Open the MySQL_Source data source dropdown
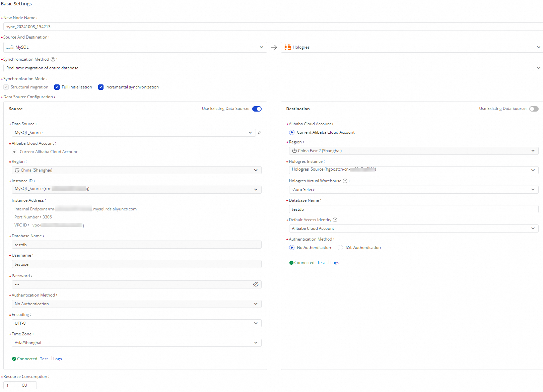The image size is (543, 392). tap(134, 133)
